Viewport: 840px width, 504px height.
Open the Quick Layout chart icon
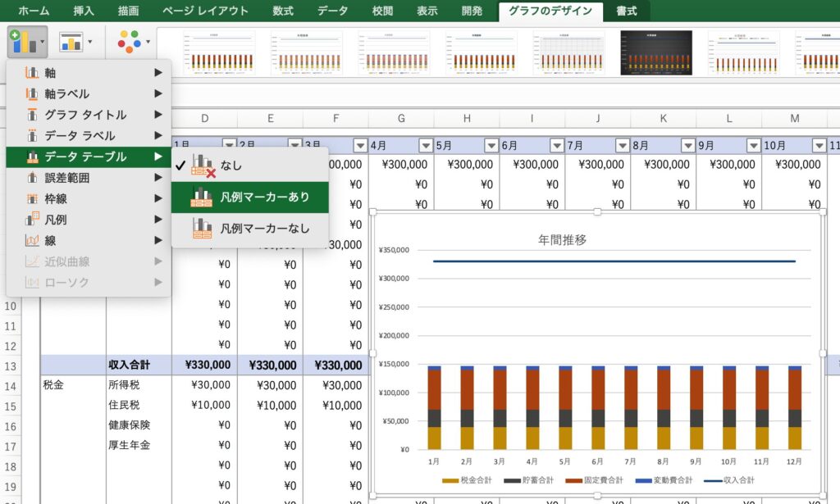(72, 42)
